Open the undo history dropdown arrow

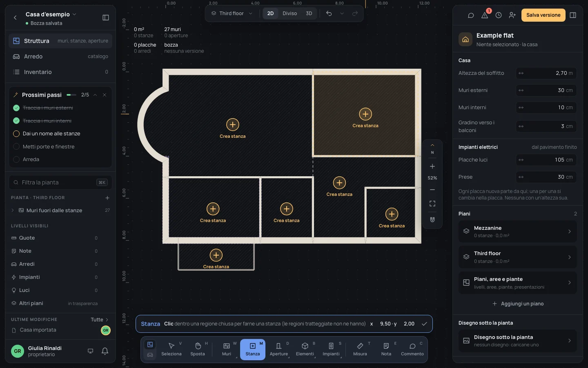pos(342,13)
